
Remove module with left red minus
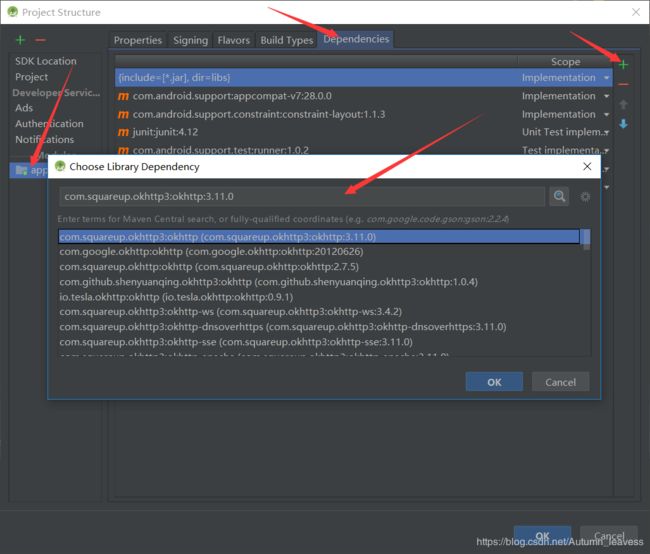tap(40, 40)
